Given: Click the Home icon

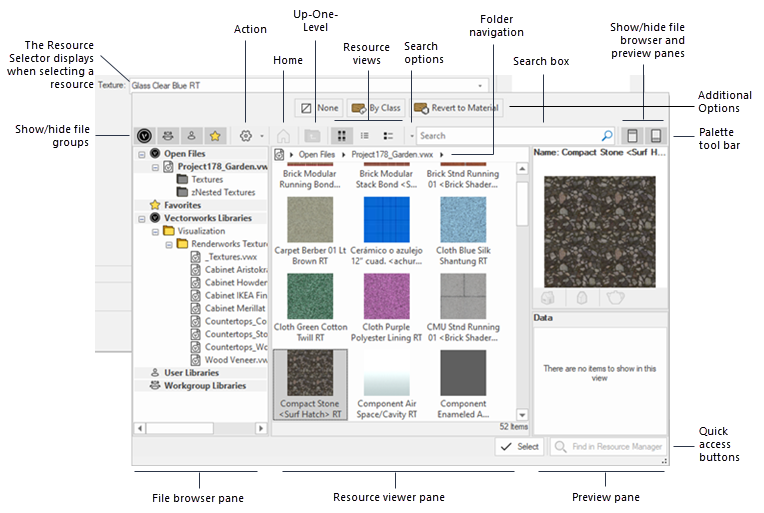Looking at the screenshot, I should click(x=285, y=134).
